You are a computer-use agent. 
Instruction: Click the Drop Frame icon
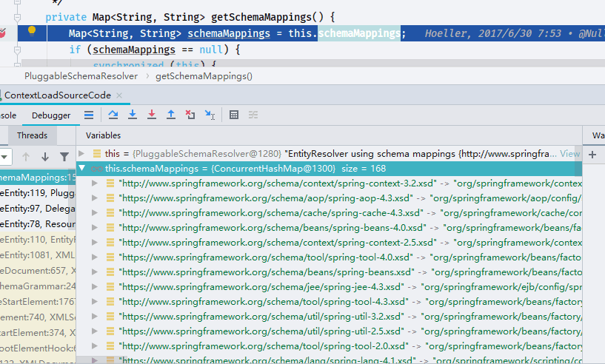click(190, 115)
